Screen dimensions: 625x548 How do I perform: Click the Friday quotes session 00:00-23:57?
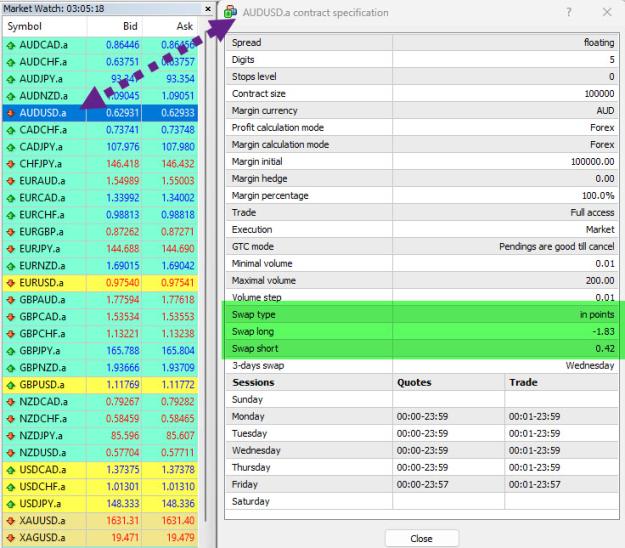coord(422,484)
